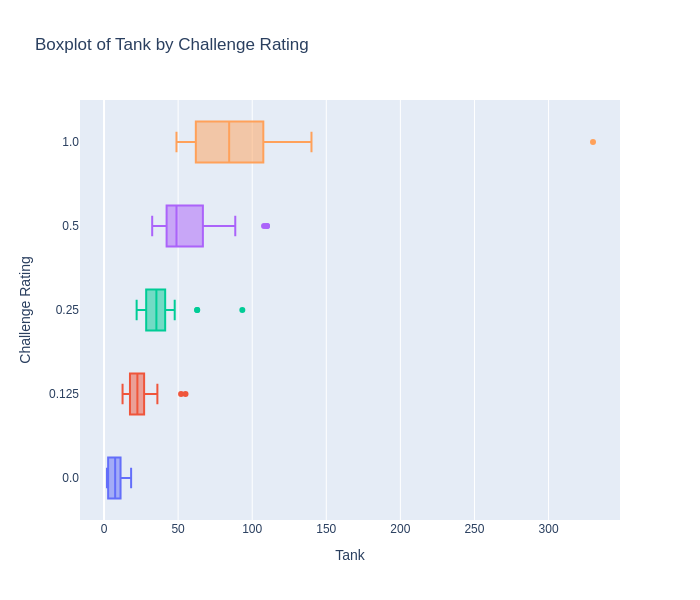The image size is (700, 600).
Task: Click the 'Tank' x-axis title
Action: (x=350, y=555)
